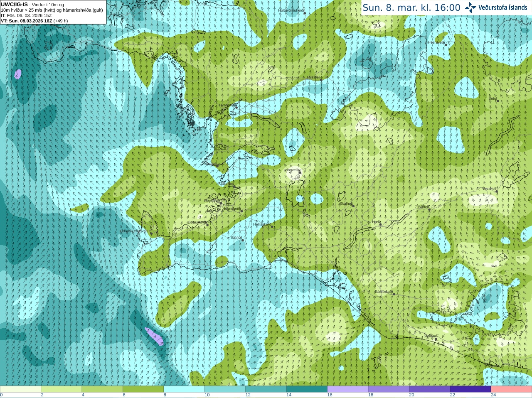Select the Hvanneyri station label
The image size is (532, 398).
pos(227,105)
